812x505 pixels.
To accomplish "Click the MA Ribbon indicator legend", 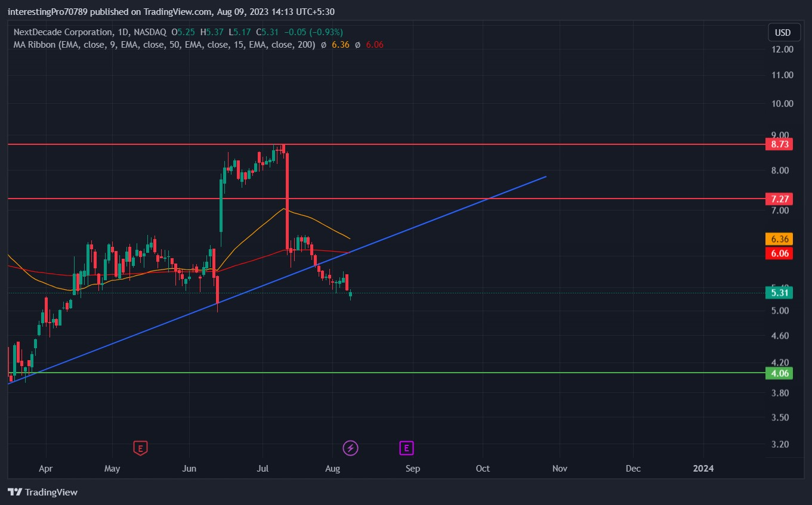I will (x=164, y=45).
